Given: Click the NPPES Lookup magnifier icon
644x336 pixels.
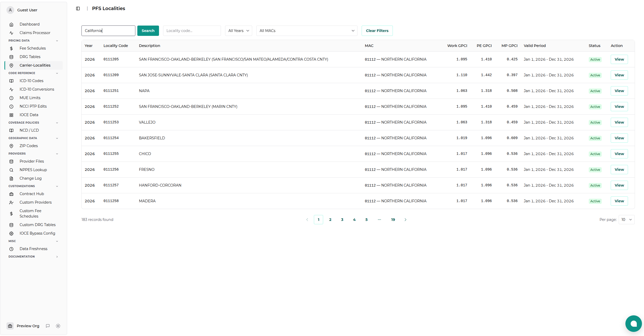Looking at the screenshot, I should coord(11,170).
